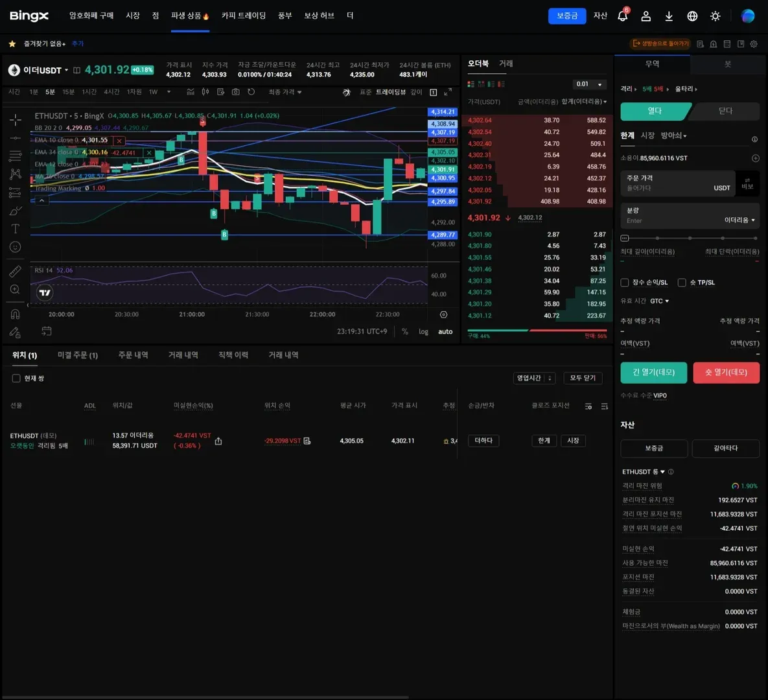
Task: Click the 모두 닫기 button
Action: tap(583, 378)
